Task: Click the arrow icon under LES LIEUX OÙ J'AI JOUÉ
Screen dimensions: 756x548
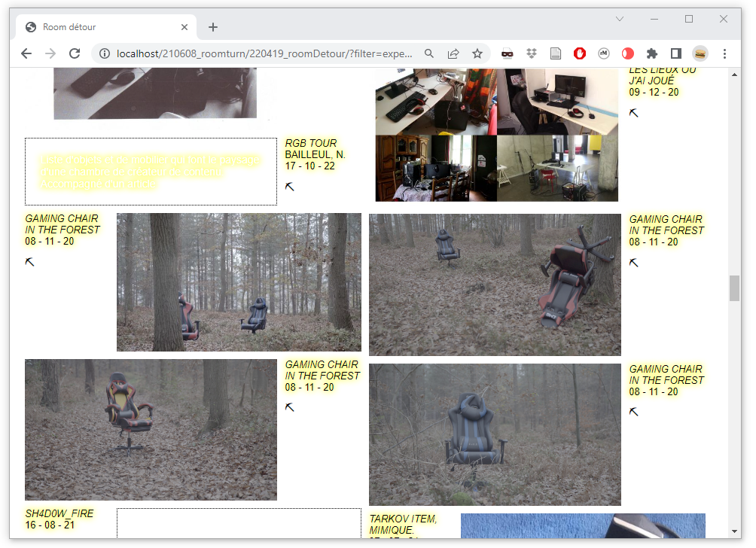Action: tap(633, 112)
